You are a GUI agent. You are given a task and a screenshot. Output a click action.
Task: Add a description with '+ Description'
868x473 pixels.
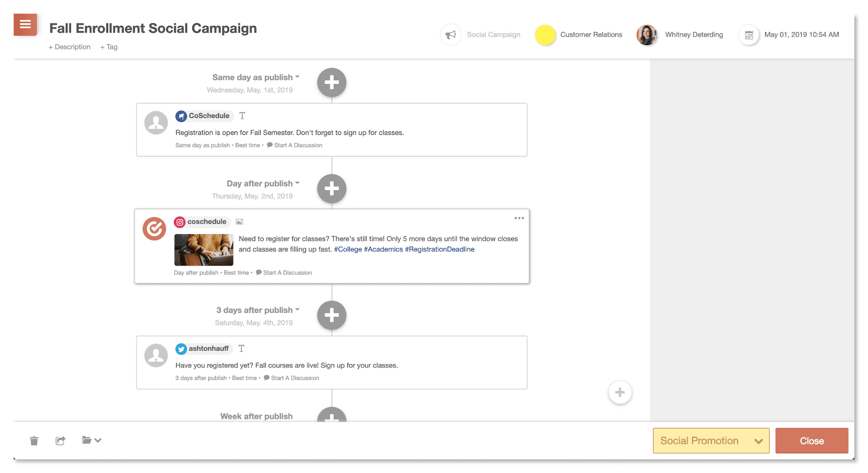[69, 47]
